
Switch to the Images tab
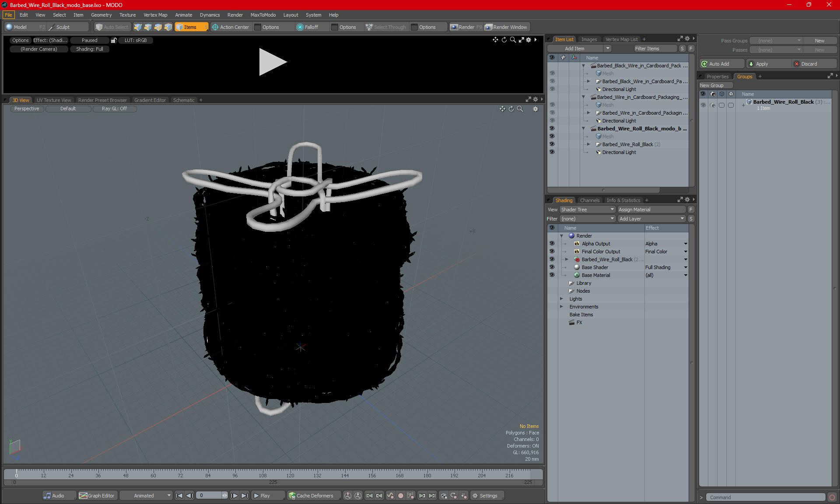(x=589, y=39)
